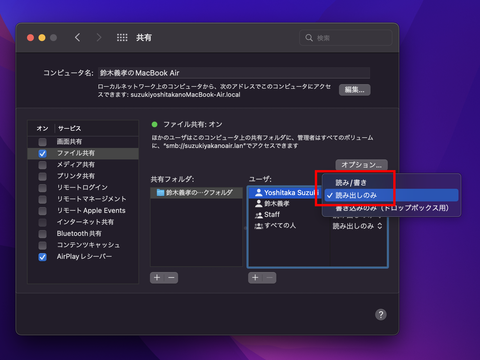
Task: Choose 読み出しのみ in permission menu
Action: [x=391, y=195]
